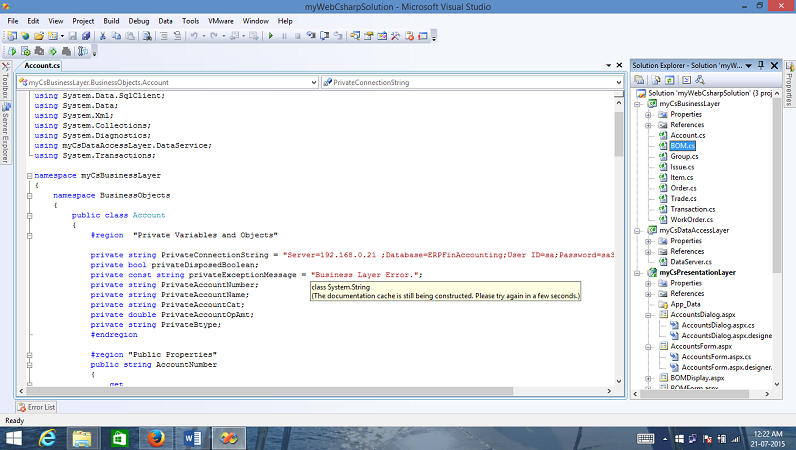The height and width of the screenshot is (450, 796).
Task: Click the View Code icon in Solution Explorer
Action: click(x=686, y=79)
